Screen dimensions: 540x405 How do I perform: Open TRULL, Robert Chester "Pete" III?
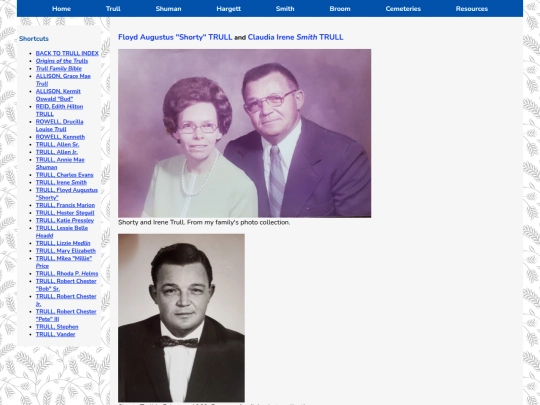point(66,315)
